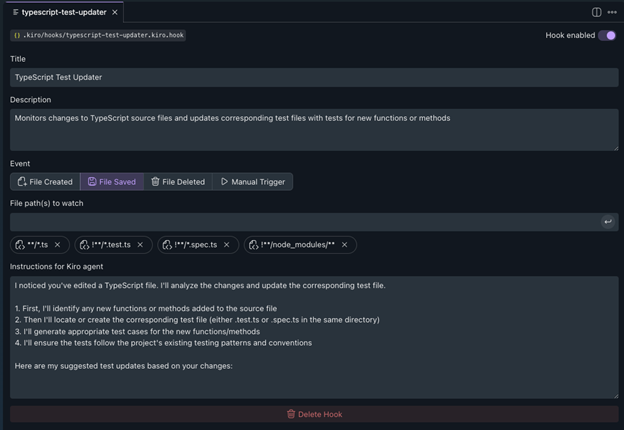The image size is (624, 430).
Task: Close the typescript-test-updater tab
Action: (x=115, y=12)
